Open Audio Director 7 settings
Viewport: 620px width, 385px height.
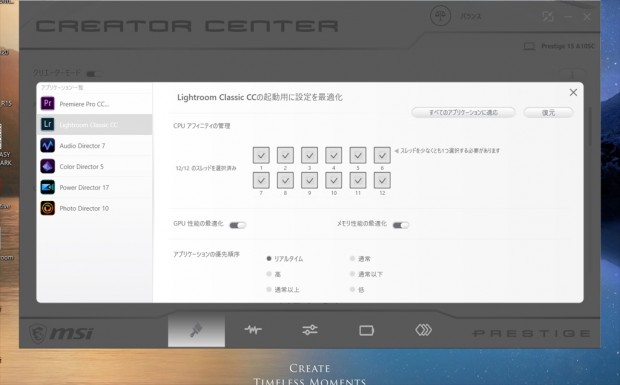click(x=94, y=145)
